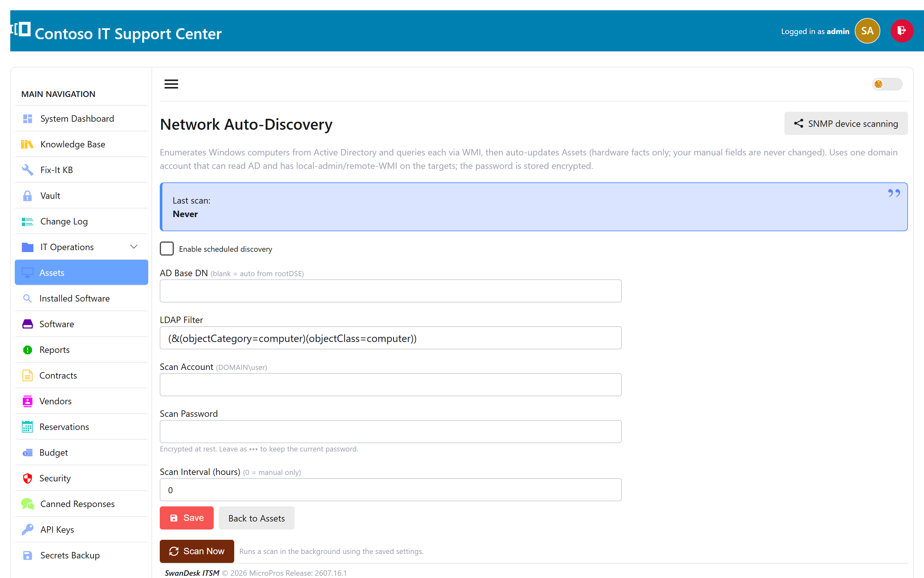The image size is (924, 578).
Task: Open Change Log menu item
Action: tap(81, 221)
